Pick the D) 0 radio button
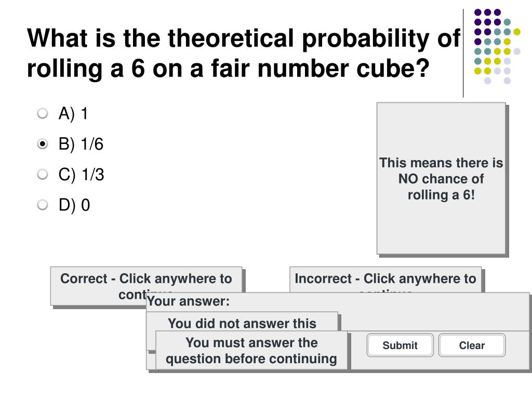532x399 pixels. (43, 205)
